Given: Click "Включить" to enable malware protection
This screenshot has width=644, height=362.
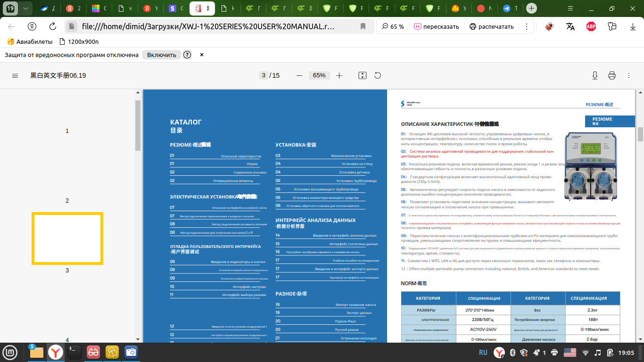Looking at the screenshot, I should pos(162,55).
